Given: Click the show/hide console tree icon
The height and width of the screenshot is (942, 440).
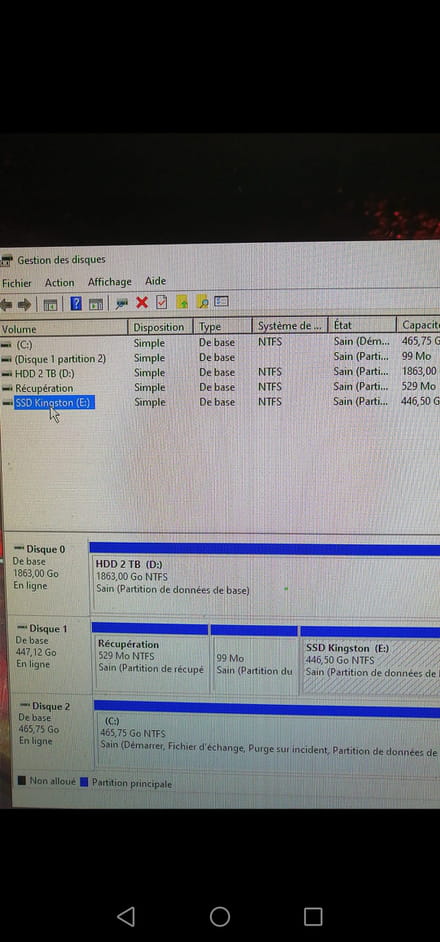Looking at the screenshot, I should (50, 305).
